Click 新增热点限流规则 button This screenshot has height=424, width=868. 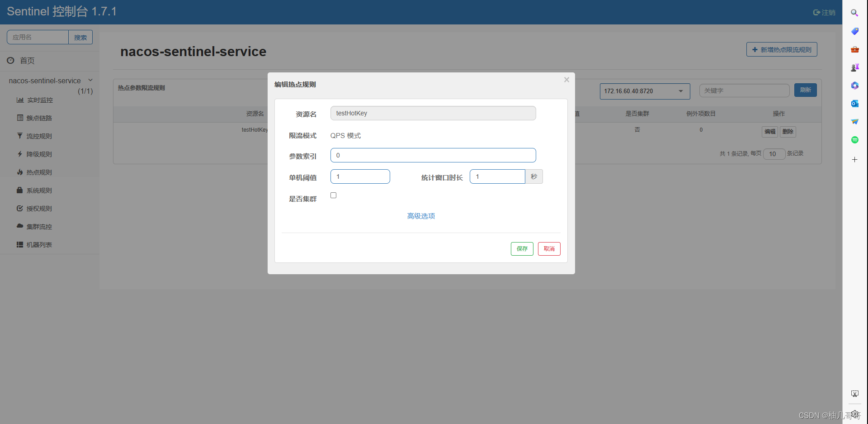click(x=782, y=49)
